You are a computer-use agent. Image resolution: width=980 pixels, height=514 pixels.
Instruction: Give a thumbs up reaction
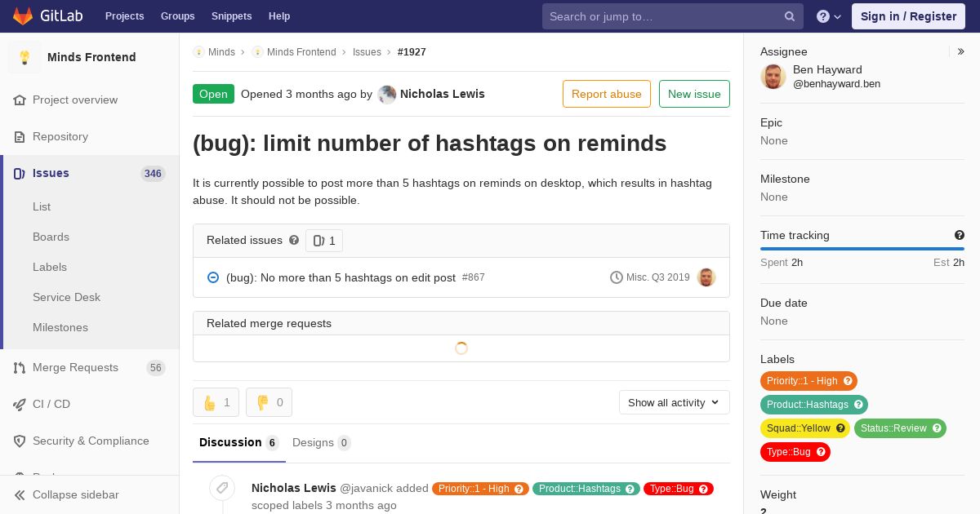pos(216,402)
